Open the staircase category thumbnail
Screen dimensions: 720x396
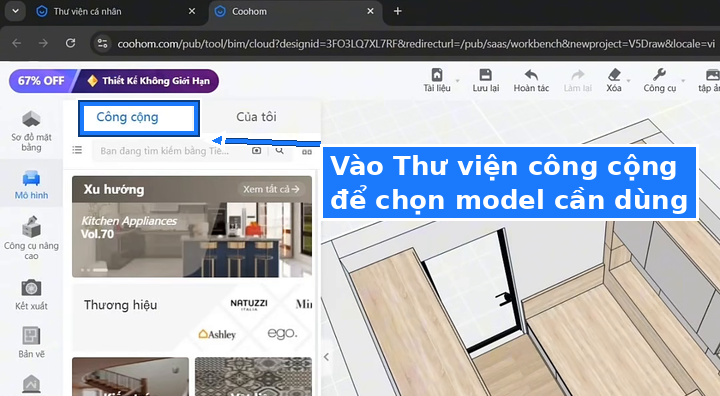click(x=130, y=376)
